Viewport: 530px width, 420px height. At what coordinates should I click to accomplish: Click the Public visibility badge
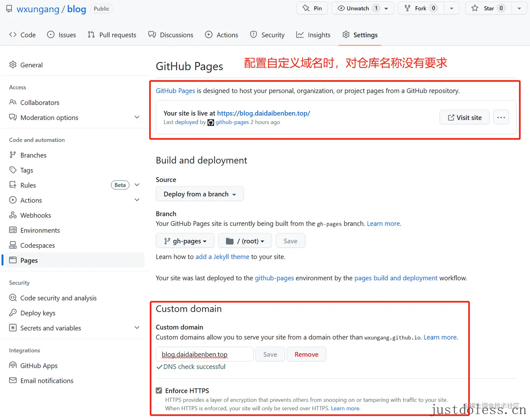coord(102,8)
